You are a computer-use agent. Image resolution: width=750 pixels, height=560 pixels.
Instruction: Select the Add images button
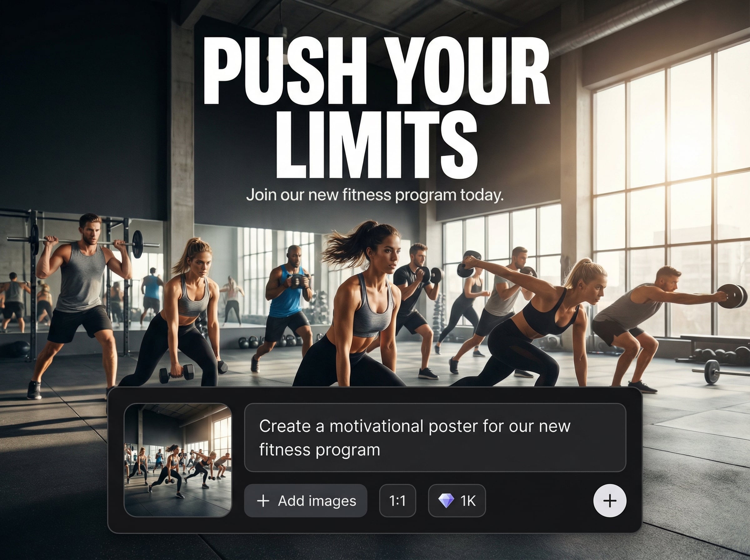tap(305, 501)
